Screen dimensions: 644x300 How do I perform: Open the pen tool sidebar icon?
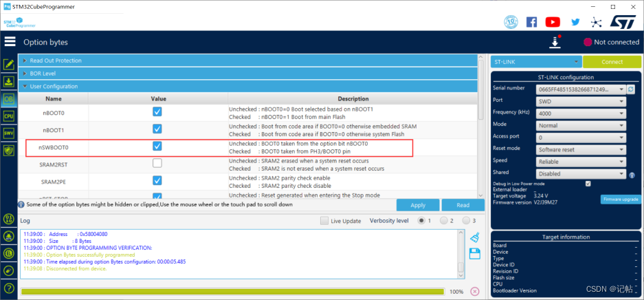[x=9, y=270]
